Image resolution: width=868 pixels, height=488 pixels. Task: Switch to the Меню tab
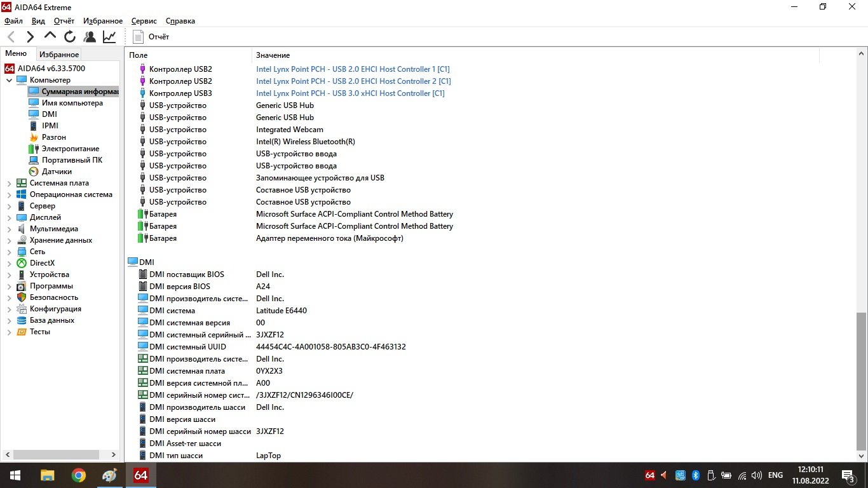click(16, 54)
